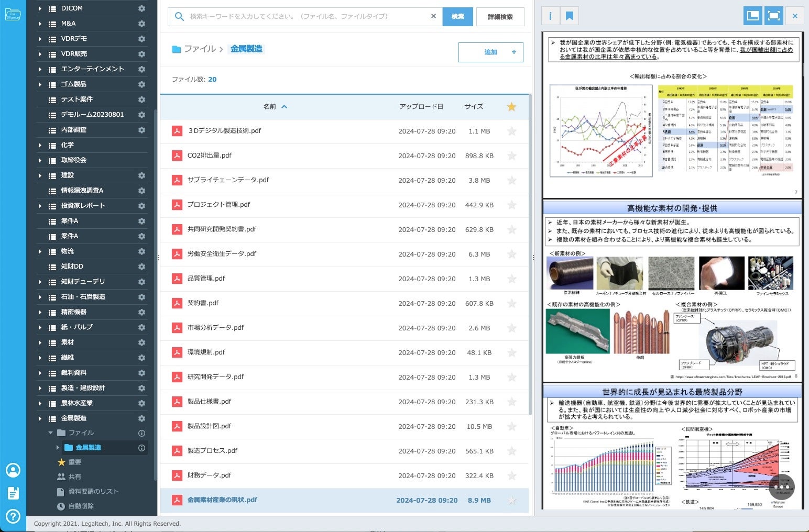Open 資料要請のリスト in the sidebar

(93, 492)
